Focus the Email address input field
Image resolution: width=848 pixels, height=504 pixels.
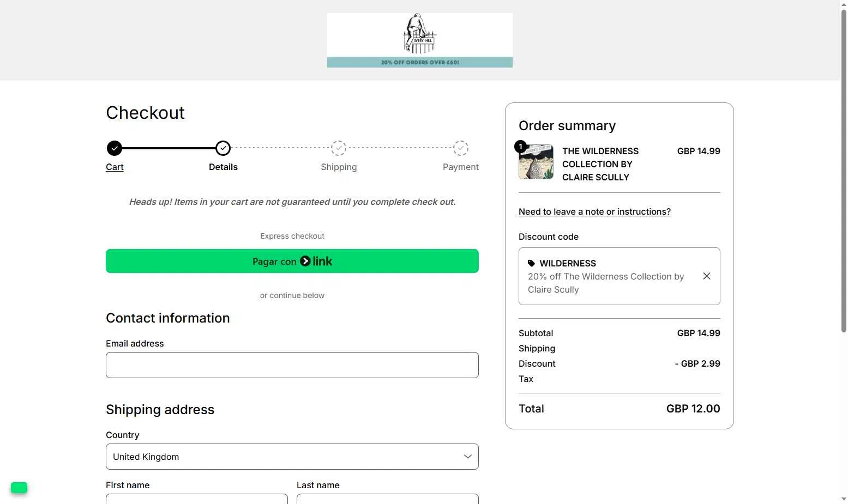(x=292, y=365)
